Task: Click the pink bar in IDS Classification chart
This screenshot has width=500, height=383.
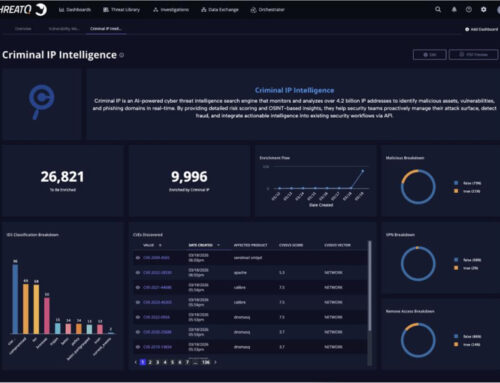Action: point(47,316)
